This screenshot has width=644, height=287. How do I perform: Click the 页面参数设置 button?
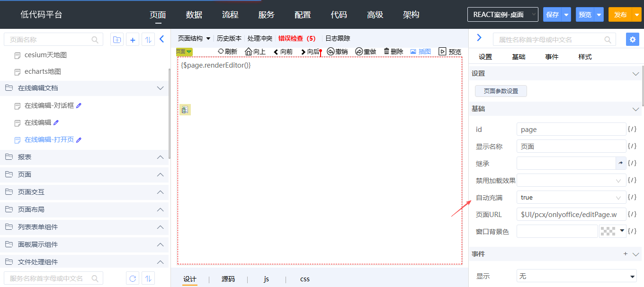501,91
